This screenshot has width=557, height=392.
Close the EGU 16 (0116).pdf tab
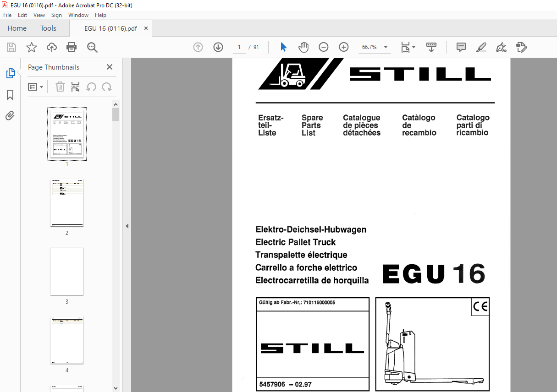pyautogui.click(x=146, y=28)
